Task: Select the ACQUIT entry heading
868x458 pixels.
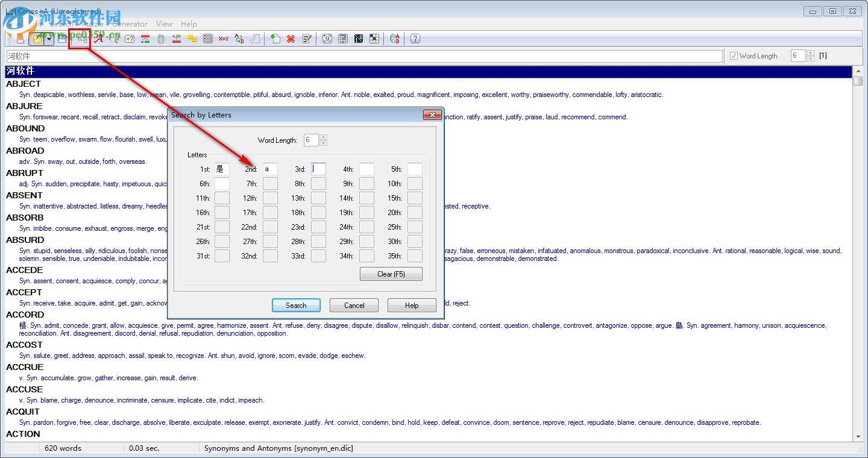Action: (x=23, y=412)
